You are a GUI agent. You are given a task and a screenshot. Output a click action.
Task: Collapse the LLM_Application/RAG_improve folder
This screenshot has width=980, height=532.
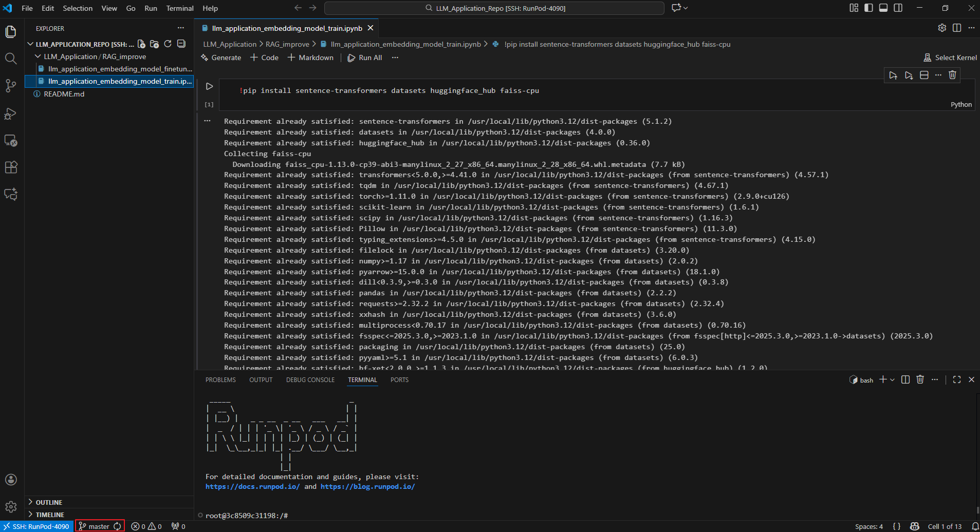tap(38, 56)
